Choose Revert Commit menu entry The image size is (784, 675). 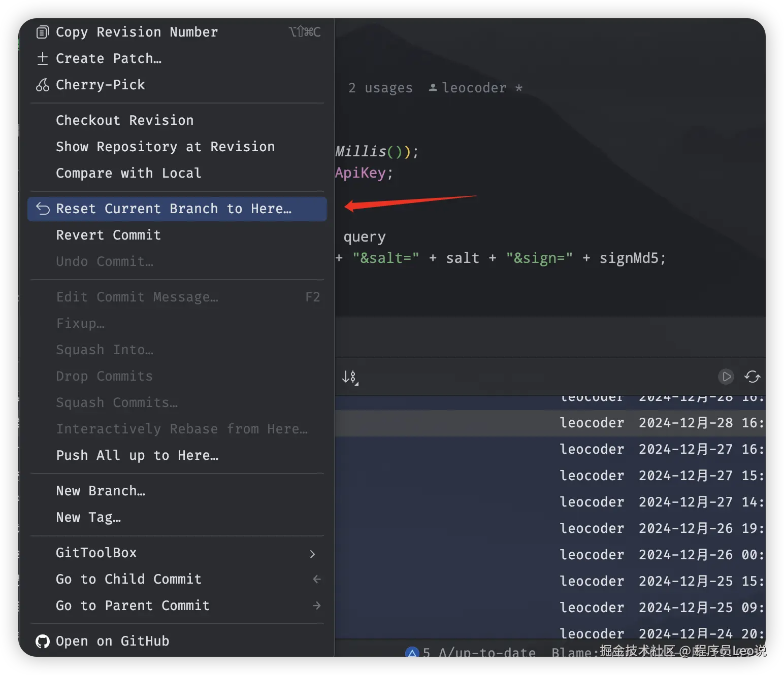tap(108, 235)
